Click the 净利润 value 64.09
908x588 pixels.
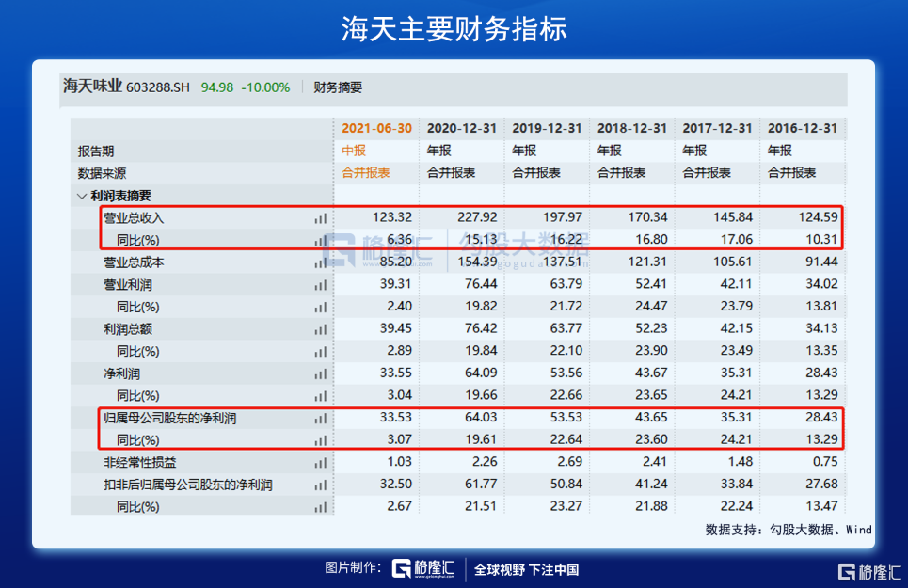coord(481,373)
